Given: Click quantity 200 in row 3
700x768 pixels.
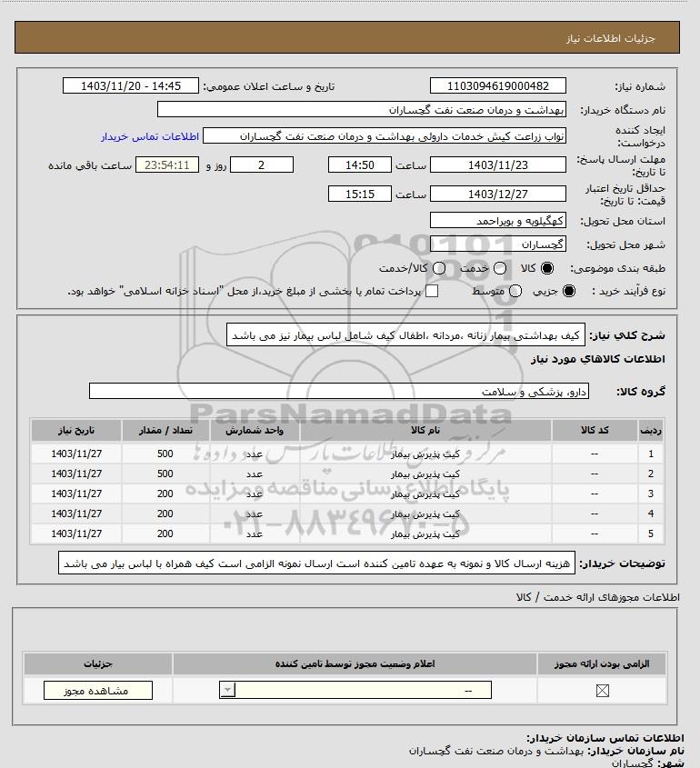Looking at the screenshot, I should (x=165, y=494).
